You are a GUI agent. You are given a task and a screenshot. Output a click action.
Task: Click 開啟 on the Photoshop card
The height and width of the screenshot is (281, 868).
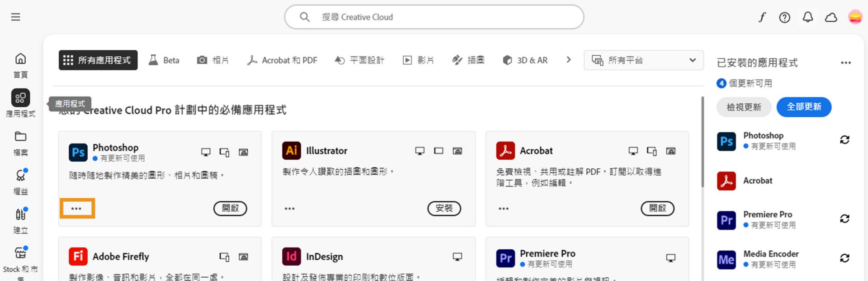pyautogui.click(x=230, y=209)
